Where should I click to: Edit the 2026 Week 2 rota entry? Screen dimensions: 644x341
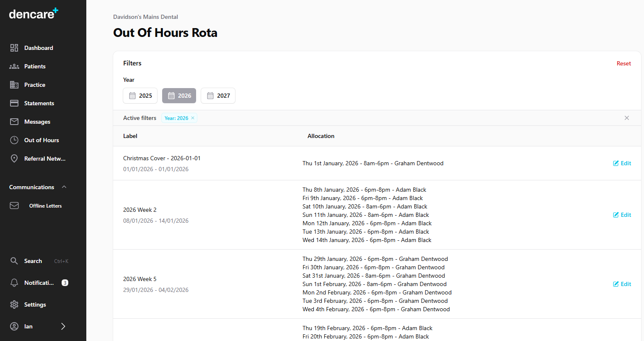(622, 214)
